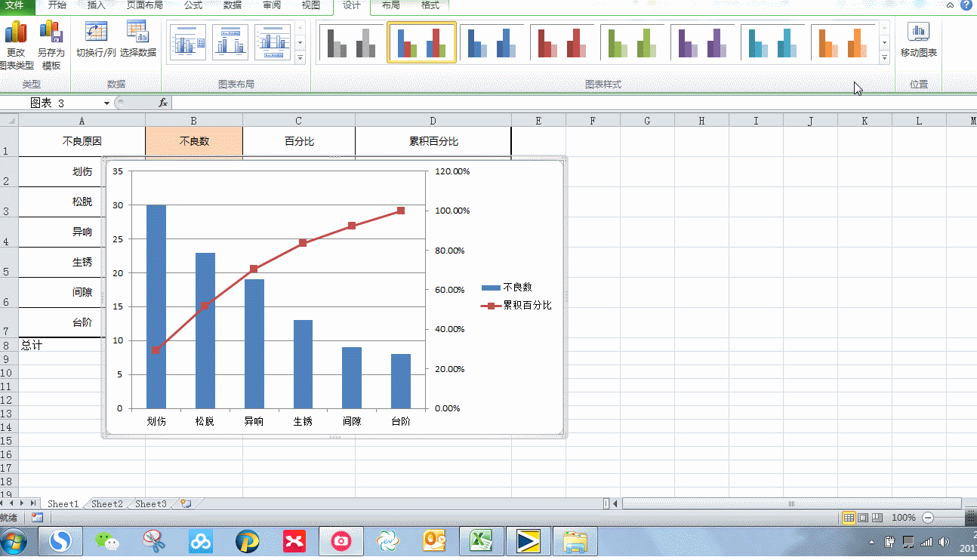Expand the chart layouts gallery
The image size is (977, 560).
click(x=300, y=57)
